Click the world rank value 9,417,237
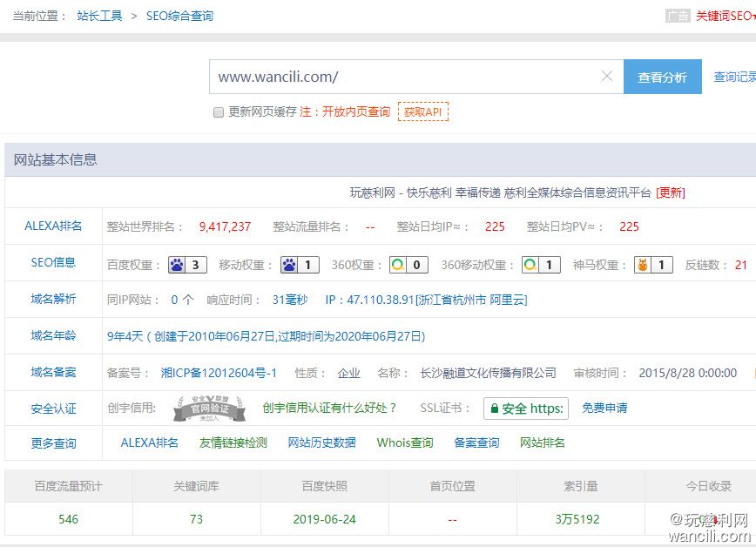Viewport: 756px width, 547px height. point(226,226)
